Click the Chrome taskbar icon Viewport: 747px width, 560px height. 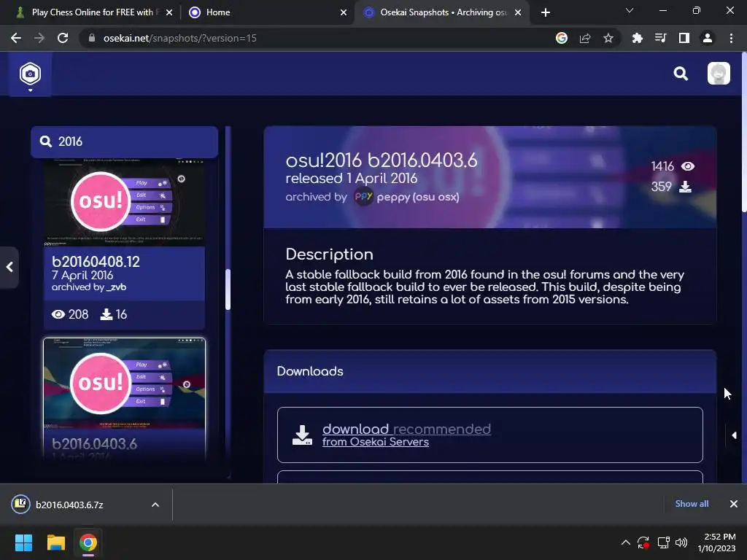coord(88,542)
